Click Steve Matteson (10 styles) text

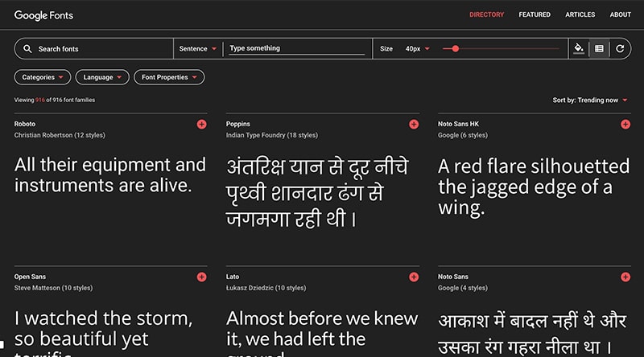click(x=53, y=288)
